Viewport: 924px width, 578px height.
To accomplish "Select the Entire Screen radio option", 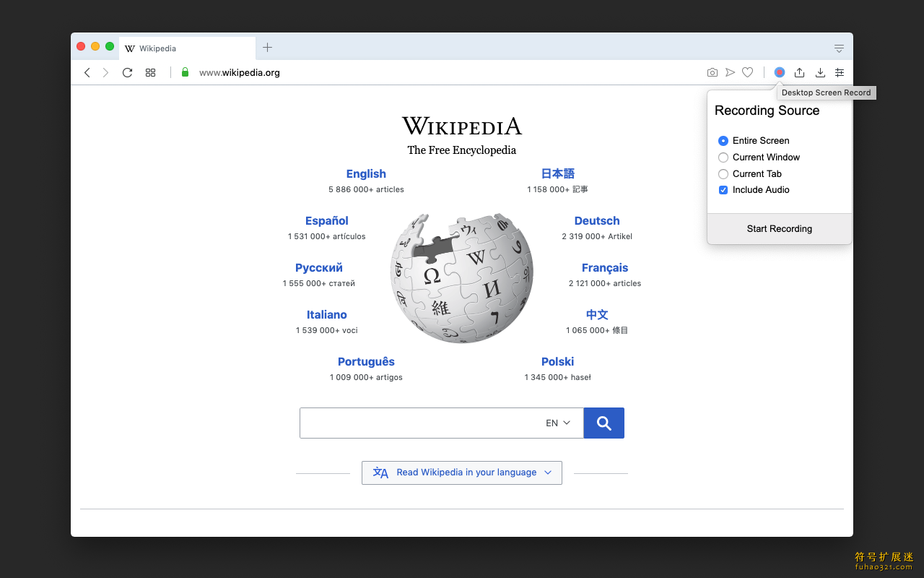I will point(723,141).
